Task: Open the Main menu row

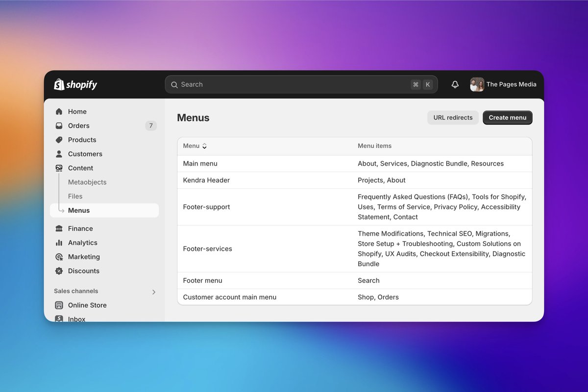Action: point(355,164)
